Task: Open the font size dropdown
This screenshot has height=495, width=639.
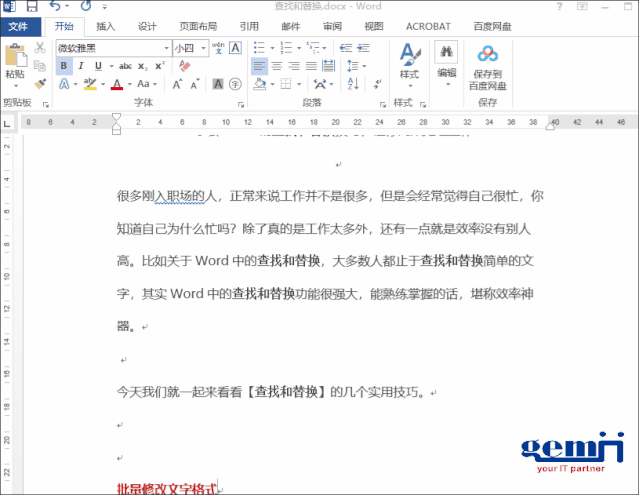Action: [x=203, y=48]
